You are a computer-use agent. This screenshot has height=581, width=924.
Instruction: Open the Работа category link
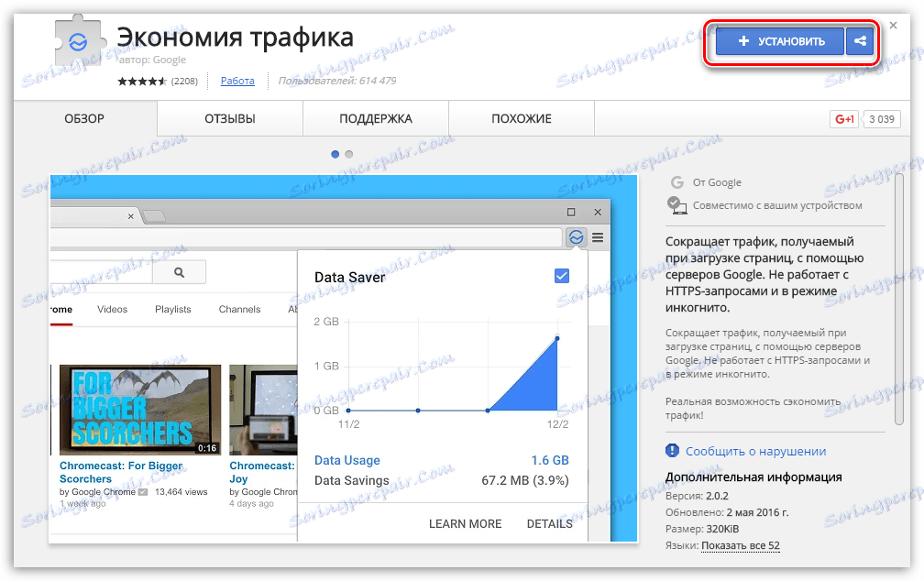click(237, 81)
